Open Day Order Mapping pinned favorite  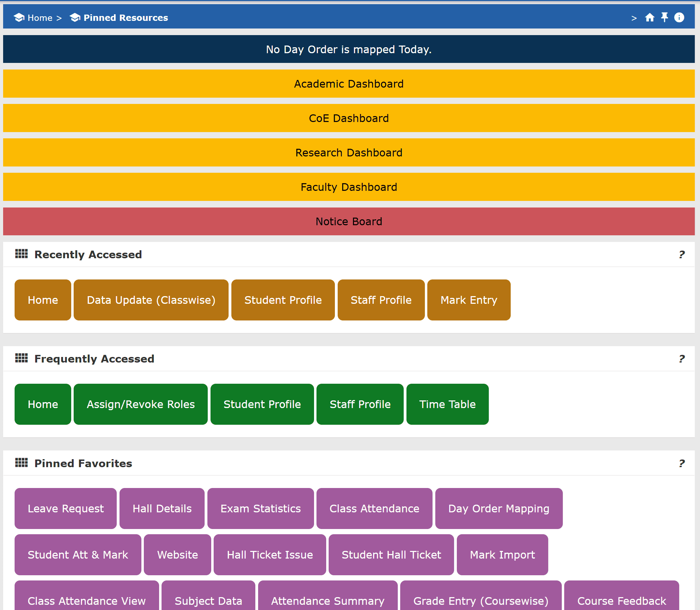pyautogui.click(x=499, y=509)
